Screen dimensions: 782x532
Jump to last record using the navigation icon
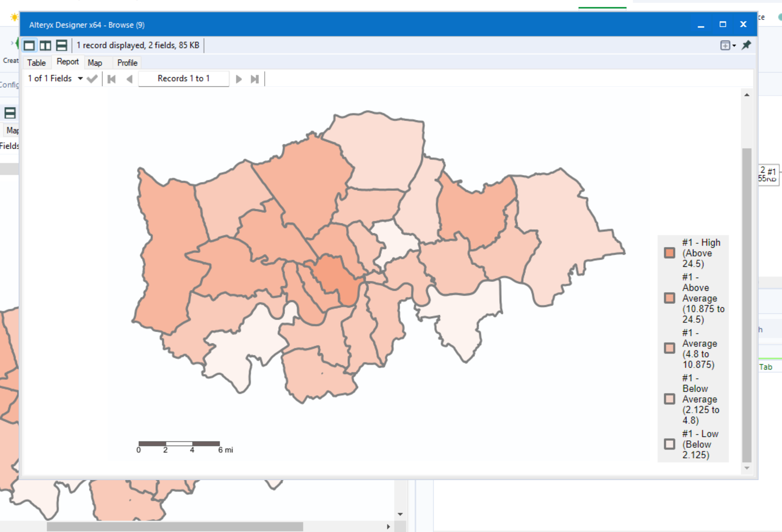click(255, 79)
